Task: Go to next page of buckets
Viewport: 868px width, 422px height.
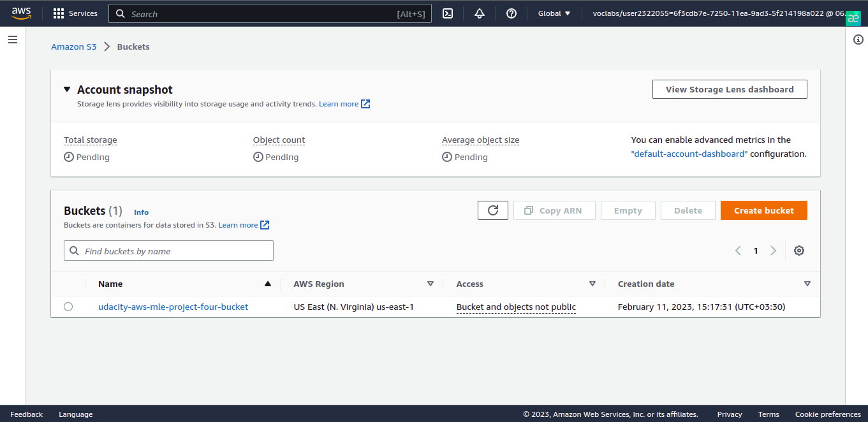Action: [x=773, y=251]
